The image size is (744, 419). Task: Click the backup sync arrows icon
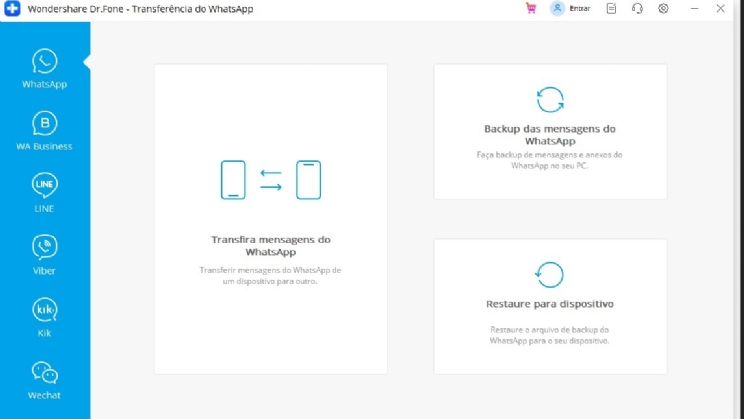click(550, 100)
